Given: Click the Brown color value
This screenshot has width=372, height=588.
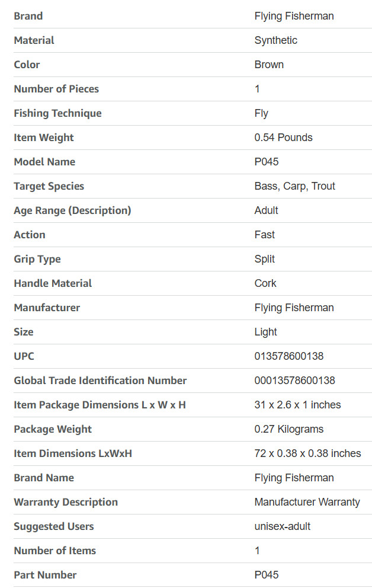Looking at the screenshot, I should coord(269,65).
